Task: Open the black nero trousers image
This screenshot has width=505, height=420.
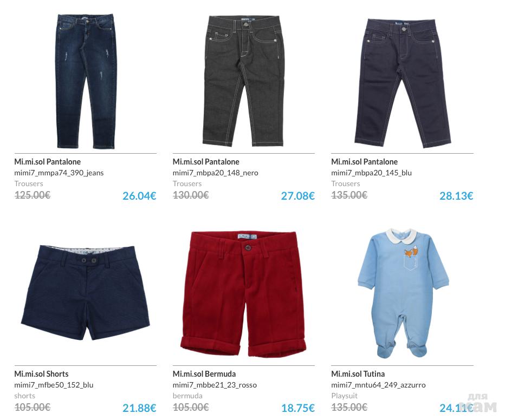Action: click(x=244, y=81)
